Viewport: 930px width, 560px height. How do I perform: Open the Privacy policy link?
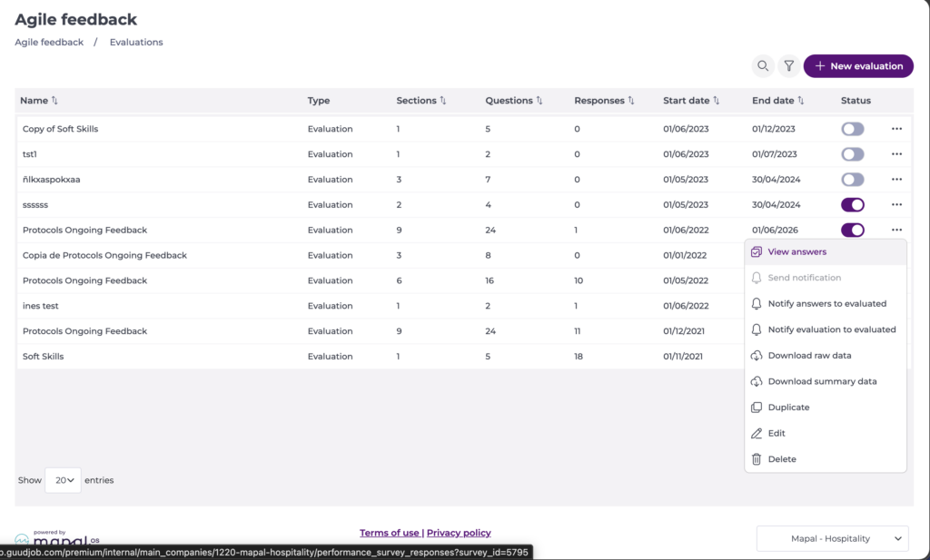point(459,533)
